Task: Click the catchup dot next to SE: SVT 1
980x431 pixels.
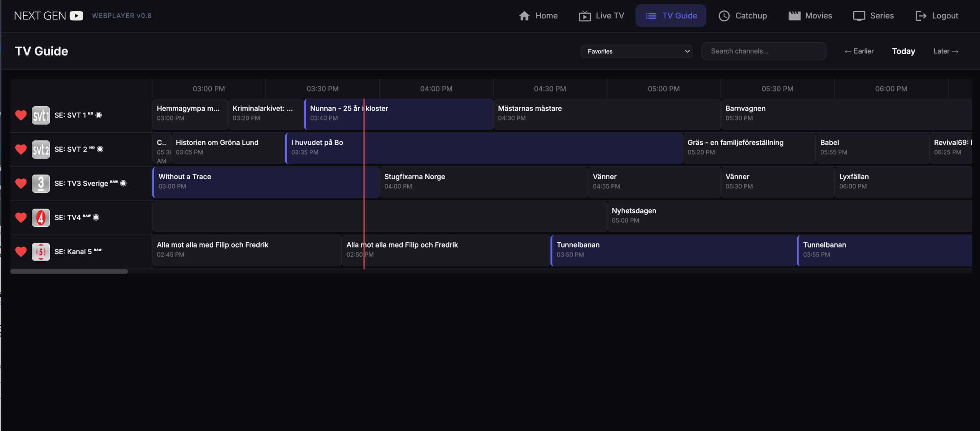Action: (99, 115)
